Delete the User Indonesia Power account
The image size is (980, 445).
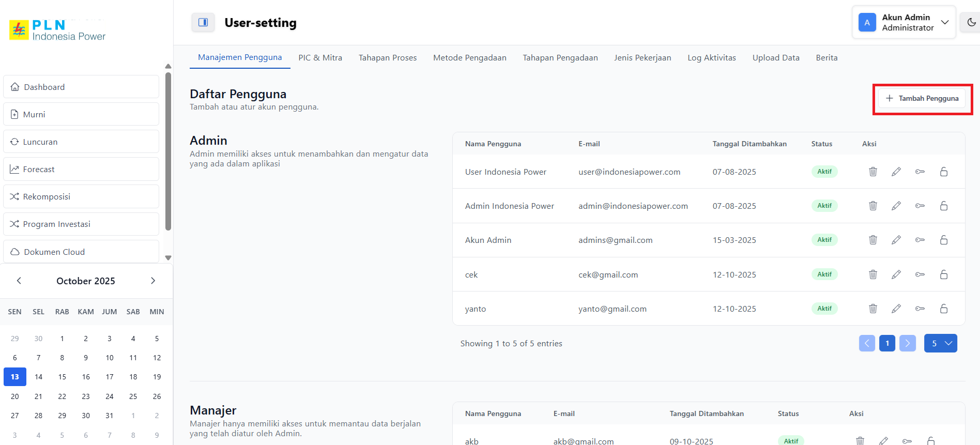pos(872,172)
